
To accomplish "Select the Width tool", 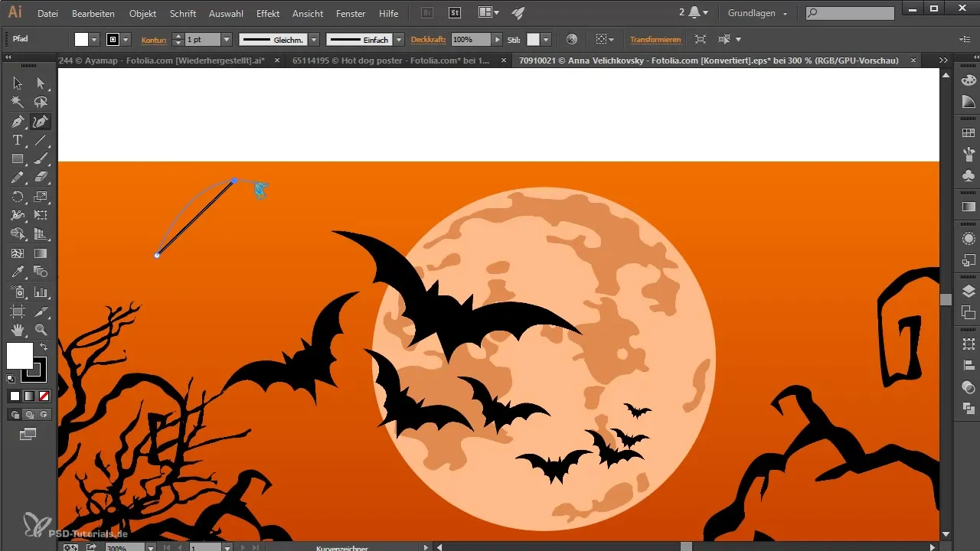I will (x=18, y=216).
